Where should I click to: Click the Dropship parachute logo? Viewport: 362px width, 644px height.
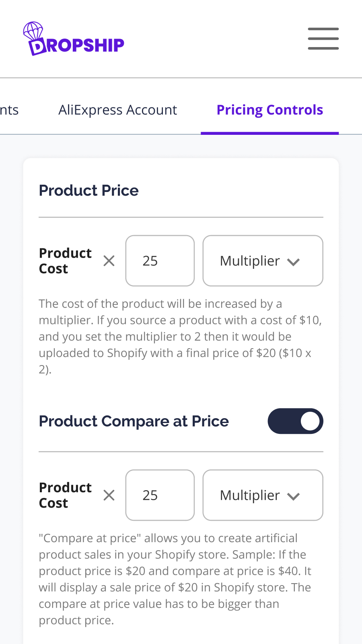[x=74, y=39]
